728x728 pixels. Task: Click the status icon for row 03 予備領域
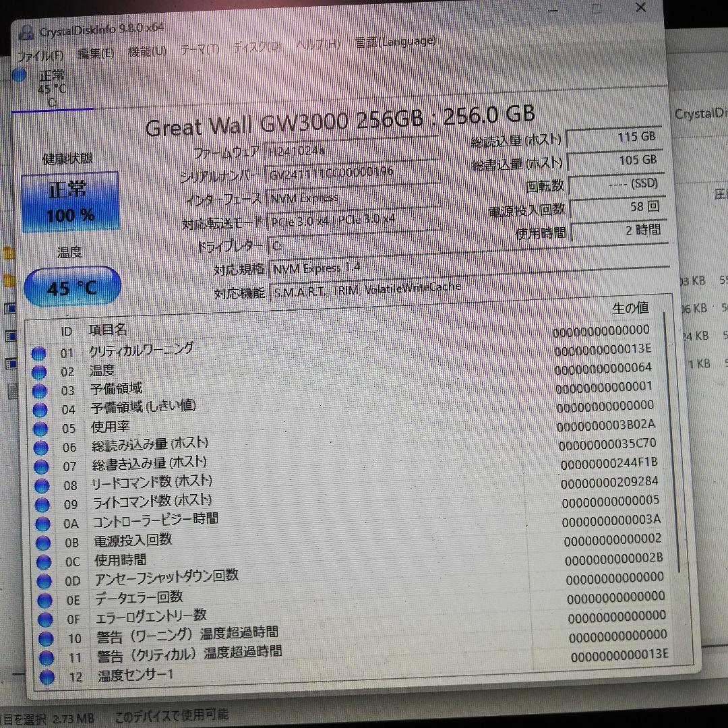[x=40, y=392]
